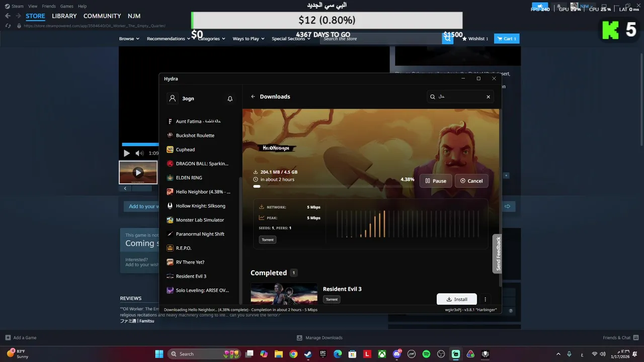
Task: Click Hydra version v3.8.1 Harbinger text
Action: click(470, 310)
